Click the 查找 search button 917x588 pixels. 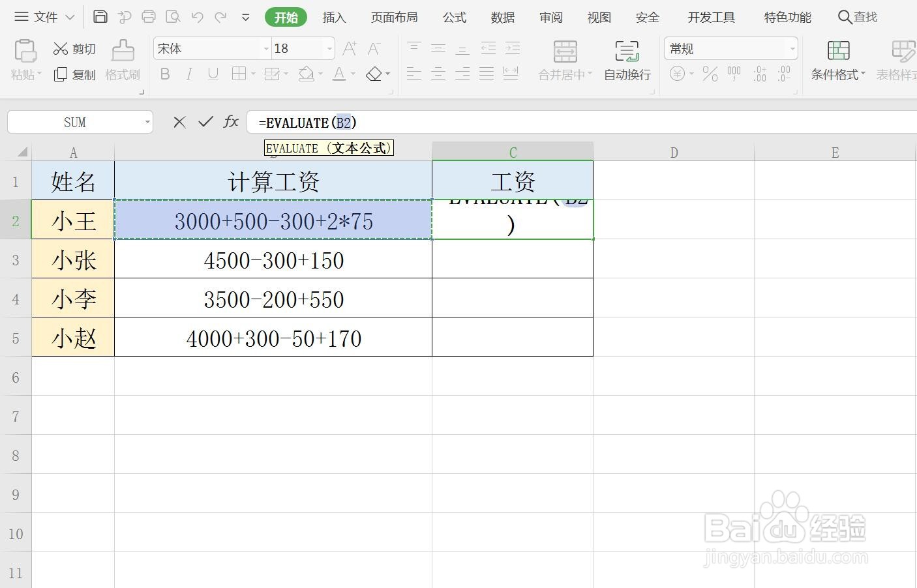pos(858,17)
